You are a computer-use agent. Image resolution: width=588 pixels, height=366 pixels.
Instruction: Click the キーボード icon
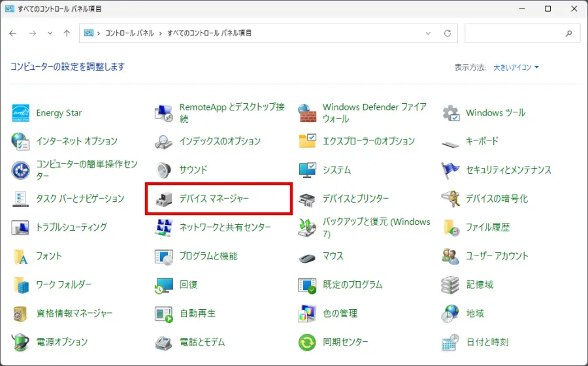[450, 143]
